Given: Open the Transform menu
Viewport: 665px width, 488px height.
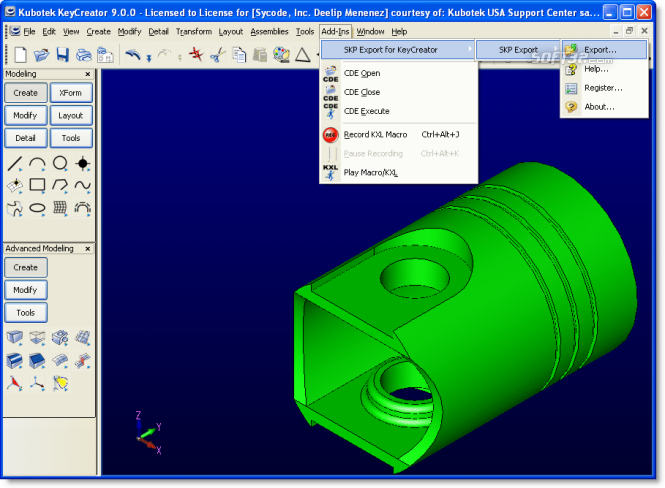Looking at the screenshot, I should click(x=194, y=31).
